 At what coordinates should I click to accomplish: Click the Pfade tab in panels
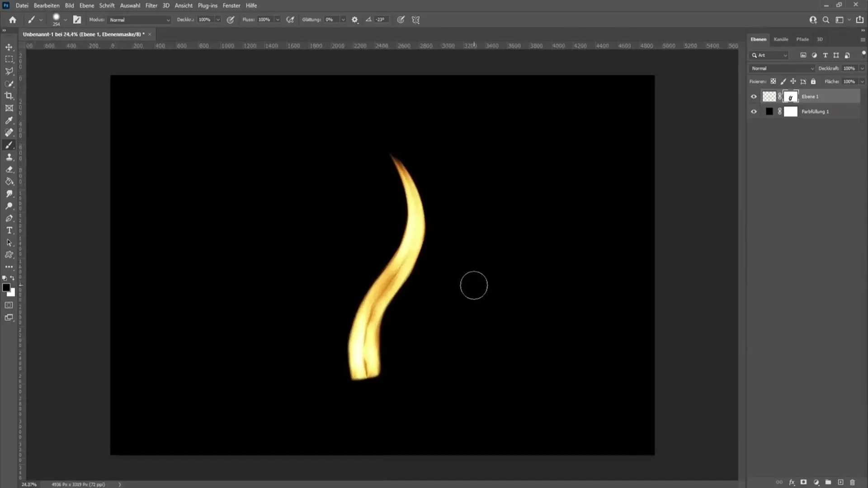click(802, 39)
